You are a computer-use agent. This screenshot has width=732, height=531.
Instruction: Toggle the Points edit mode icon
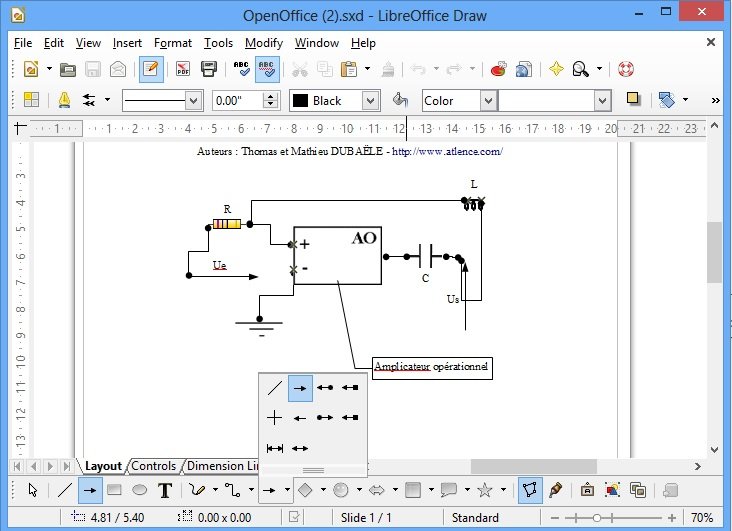pos(530,490)
